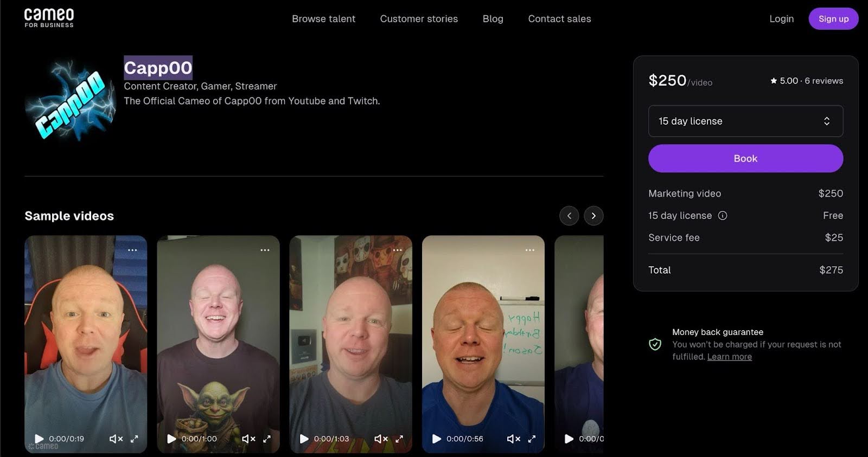This screenshot has width=868, height=457.
Task: Open the Yoda shirt video thumbnail
Action: pyautogui.click(x=218, y=344)
